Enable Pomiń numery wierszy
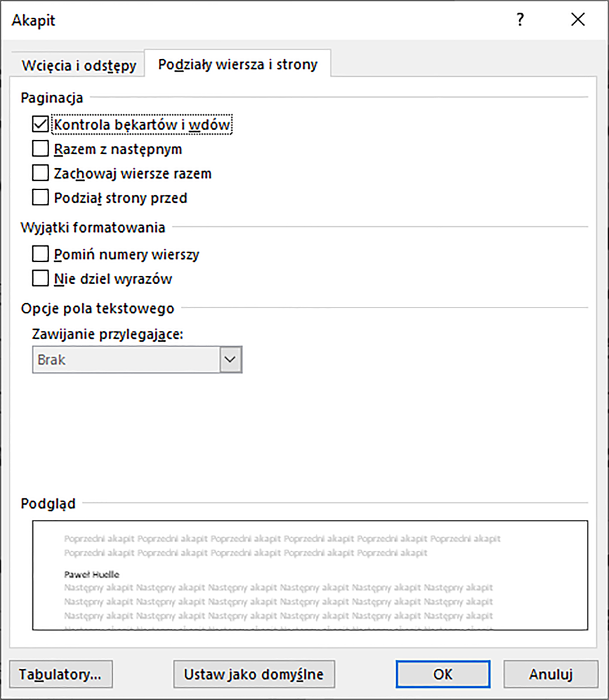The image size is (609, 700). 41,255
